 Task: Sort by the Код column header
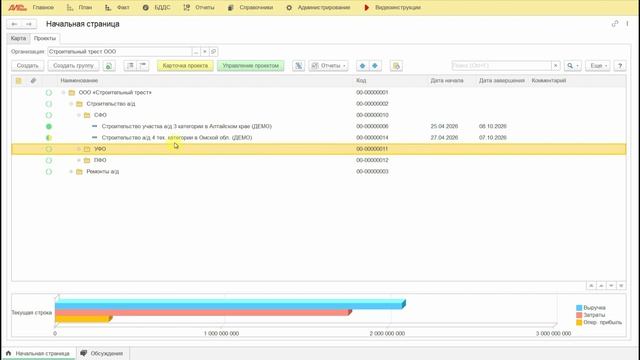[x=361, y=81]
